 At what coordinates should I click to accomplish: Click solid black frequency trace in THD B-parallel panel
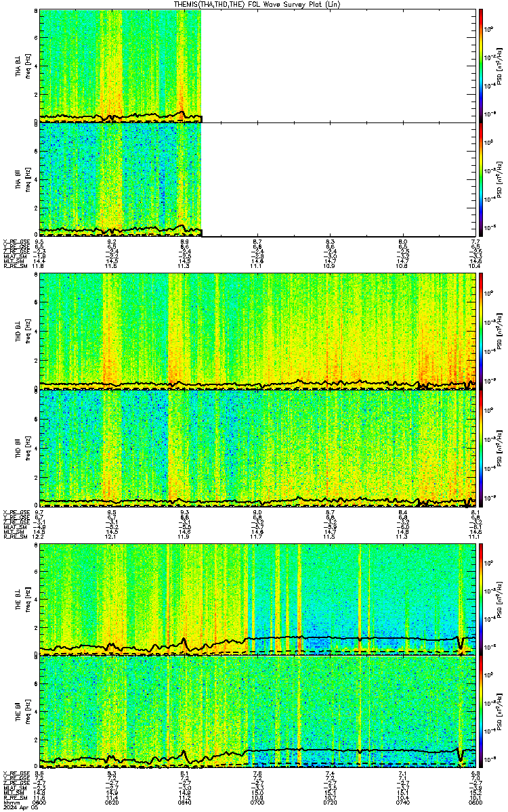tap(257, 501)
